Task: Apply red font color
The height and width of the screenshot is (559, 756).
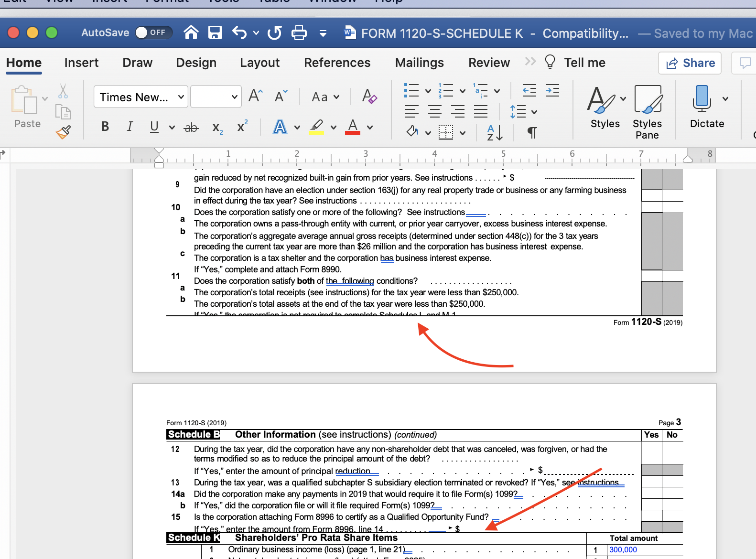Action: tap(353, 127)
